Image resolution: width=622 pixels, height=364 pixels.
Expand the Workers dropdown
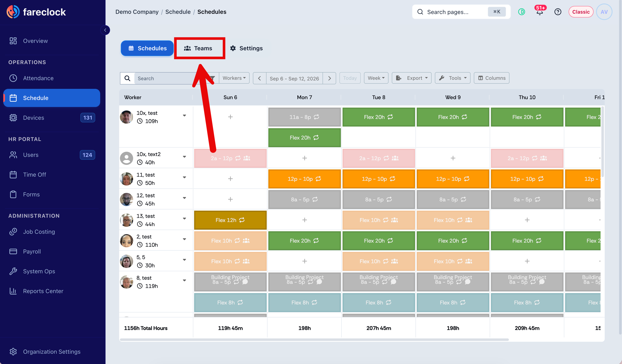234,78
